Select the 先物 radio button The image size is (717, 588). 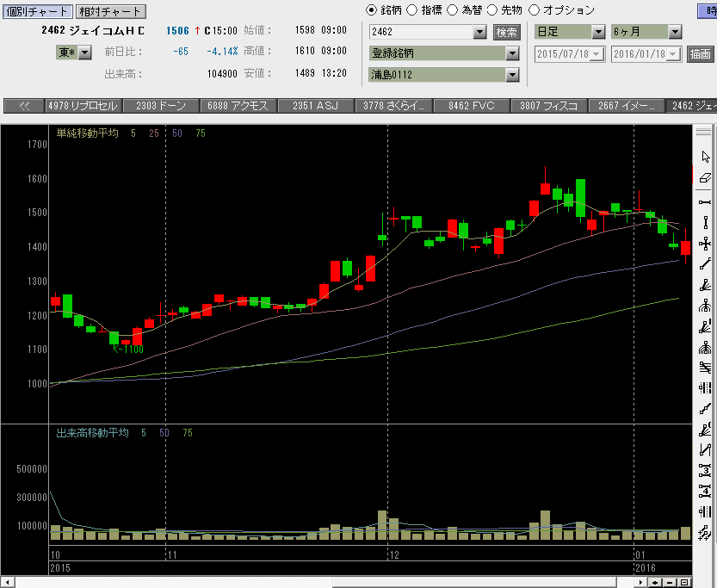point(492,10)
